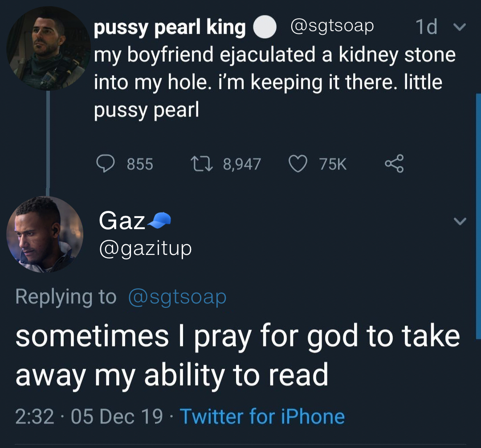This screenshot has width=481, height=448.
Task: Open the "Gaz" display name
Action: click(x=122, y=220)
